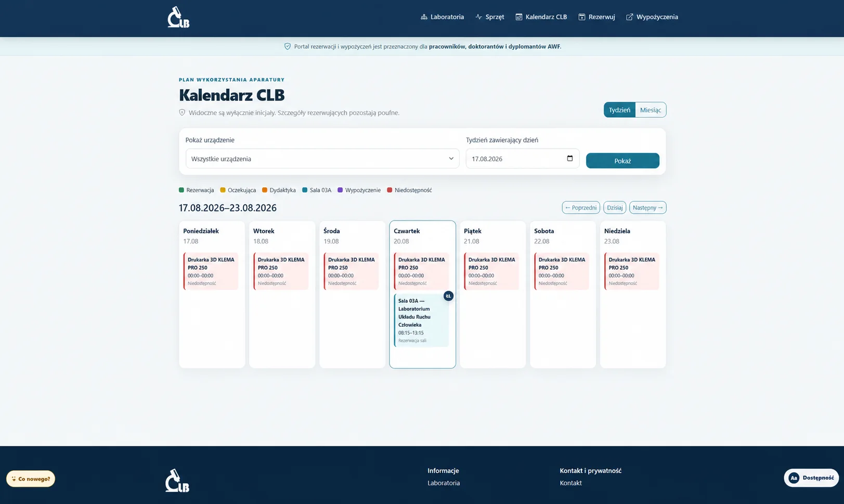The height and width of the screenshot is (504, 844).
Task: Click the CLB logo in the header
Action: tap(178, 17)
